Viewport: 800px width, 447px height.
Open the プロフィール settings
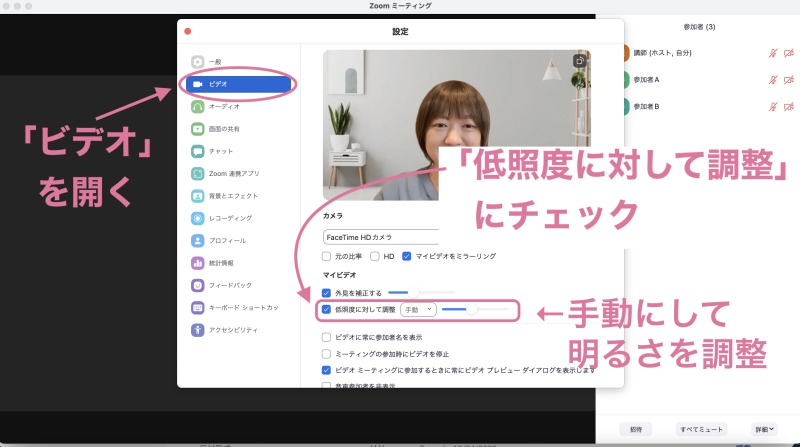point(219,240)
